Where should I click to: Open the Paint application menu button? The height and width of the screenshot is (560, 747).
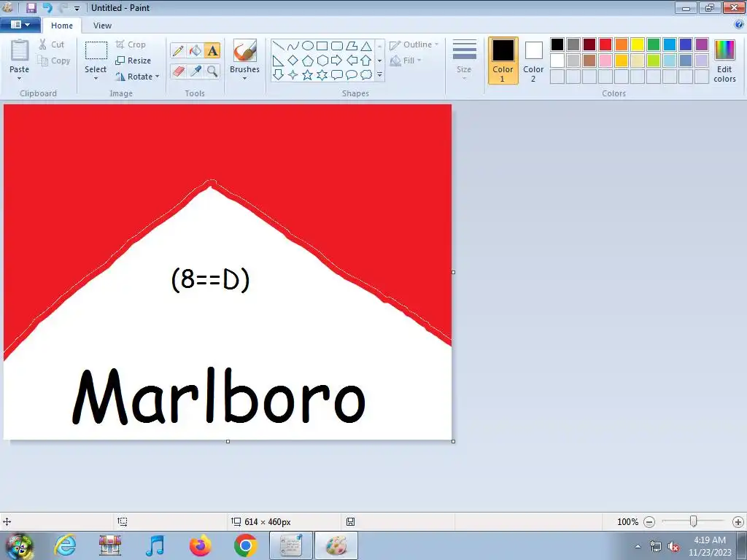(20, 25)
